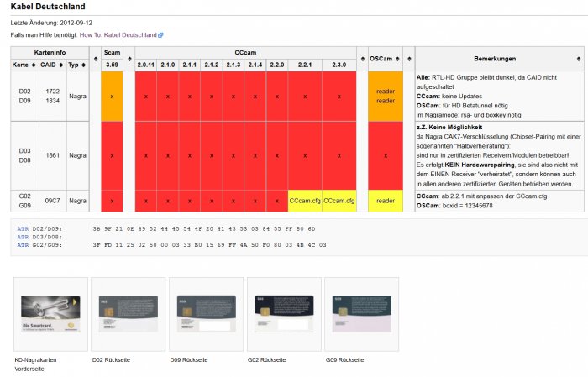Click sort arrows in blank column between Scam and CCcam
Screen dimensions: 588x377
click(x=129, y=59)
